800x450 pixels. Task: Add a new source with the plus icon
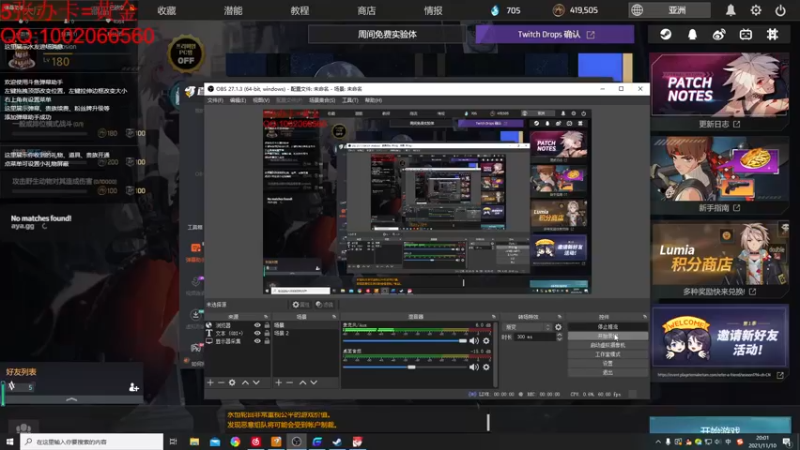[210, 382]
